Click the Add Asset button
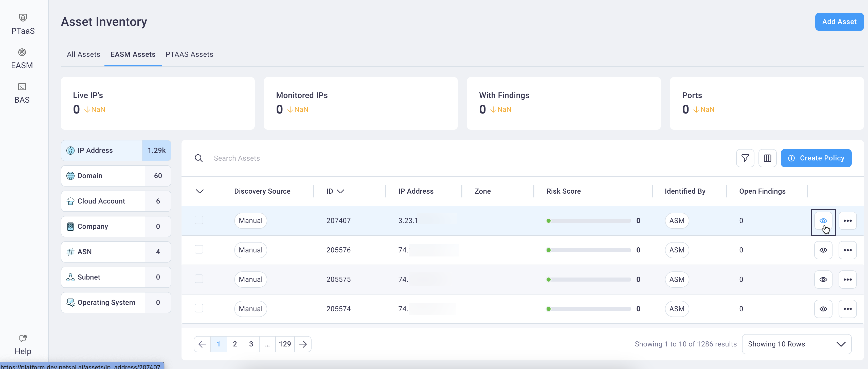868x369 pixels. (x=839, y=22)
